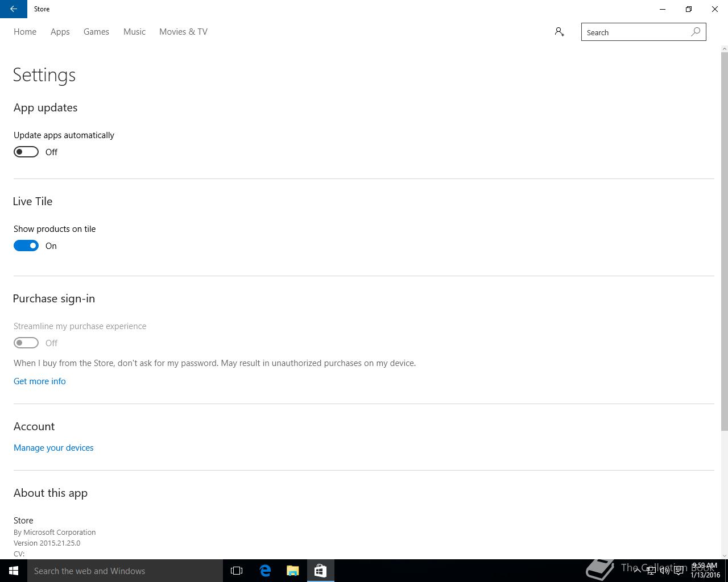The width and height of the screenshot is (728, 582).
Task: Open the Windows Start menu
Action: pyautogui.click(x=14, y=571)
